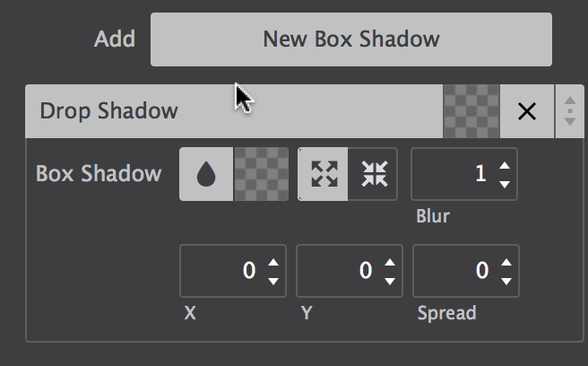Increase the Y offset with up arrow
The width and height of the screenshot is (588, 366).
(389, 262)
